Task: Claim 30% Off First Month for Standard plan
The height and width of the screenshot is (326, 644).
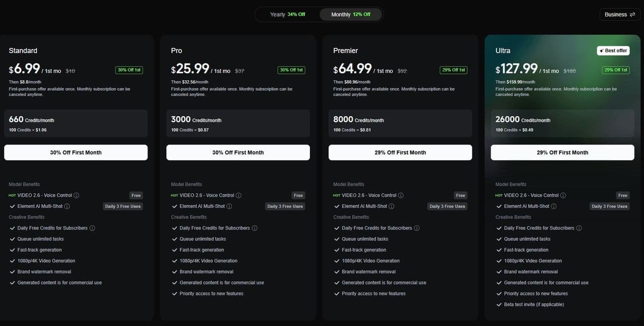Action: click(76, 152)
